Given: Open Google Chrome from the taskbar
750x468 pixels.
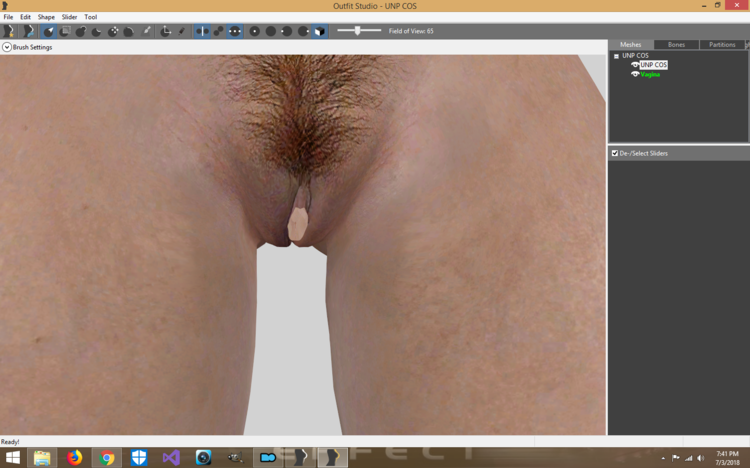Looking at the screenshot, I should tap(107, 458).
